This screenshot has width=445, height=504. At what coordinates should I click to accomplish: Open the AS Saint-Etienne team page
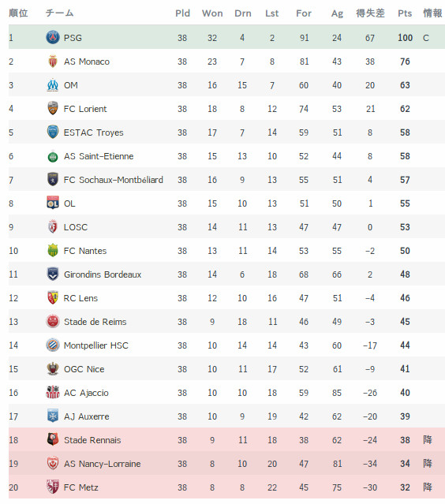pos(99,156)
